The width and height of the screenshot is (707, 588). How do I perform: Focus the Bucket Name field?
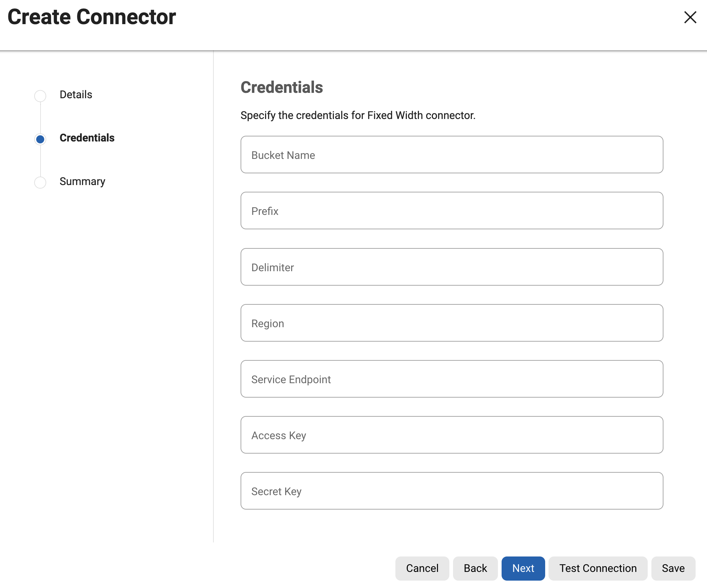(x=451, y=155)
